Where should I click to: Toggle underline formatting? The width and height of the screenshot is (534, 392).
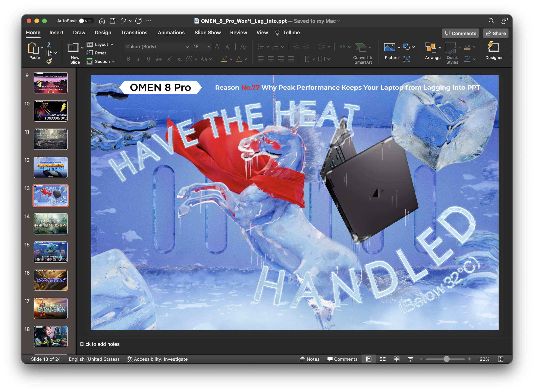click(x=148, y=59)
